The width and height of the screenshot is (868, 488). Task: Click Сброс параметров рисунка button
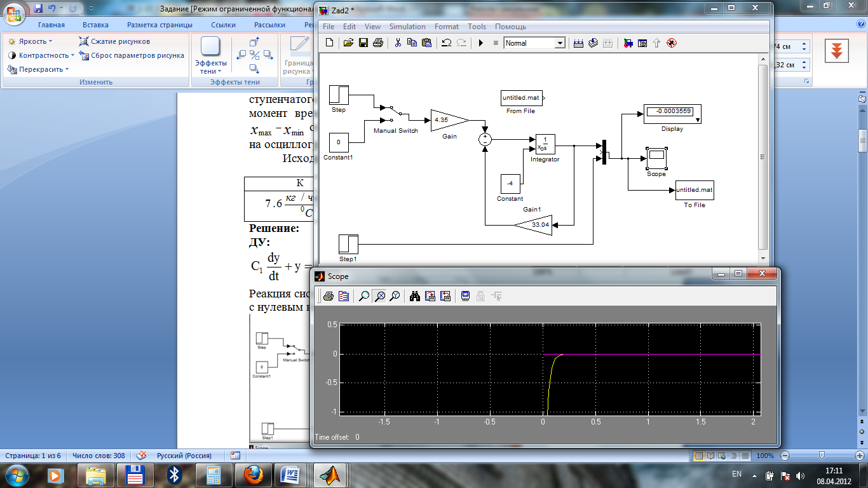[x=132, y=55]
